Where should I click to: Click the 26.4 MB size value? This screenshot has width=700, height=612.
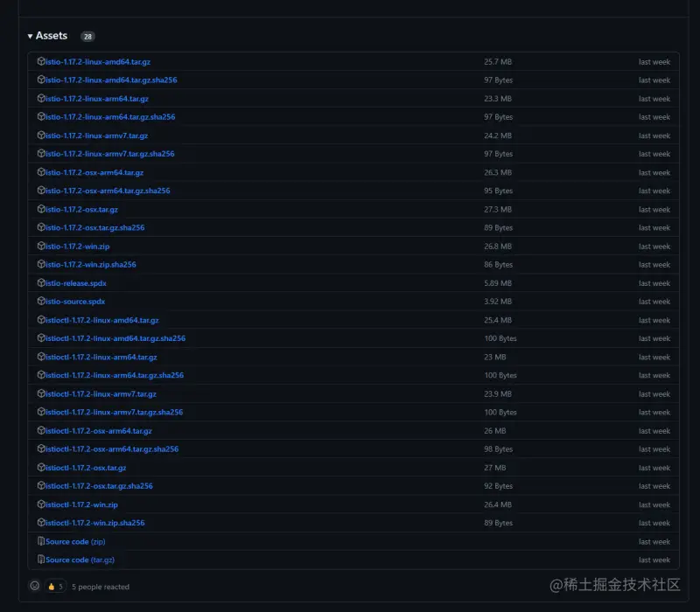(498, 506)
